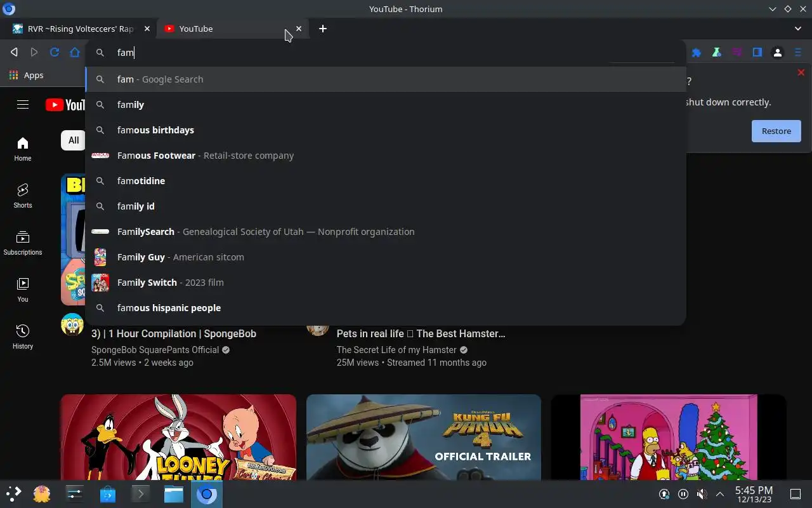The image size is (812, 508).
Task: Open the Extensions puzzle-piece icon
Action: click(697, 53)
